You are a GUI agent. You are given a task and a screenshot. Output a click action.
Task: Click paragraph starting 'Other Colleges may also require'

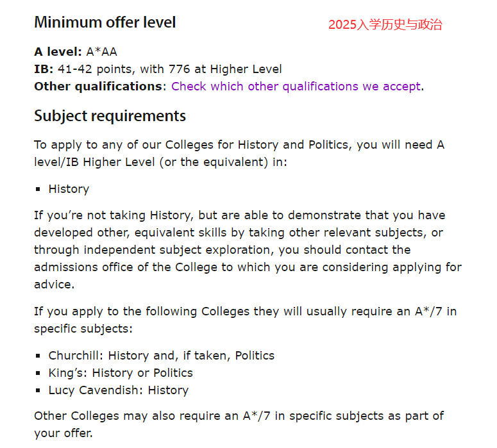pyautogui.click(x=239, y=424)
